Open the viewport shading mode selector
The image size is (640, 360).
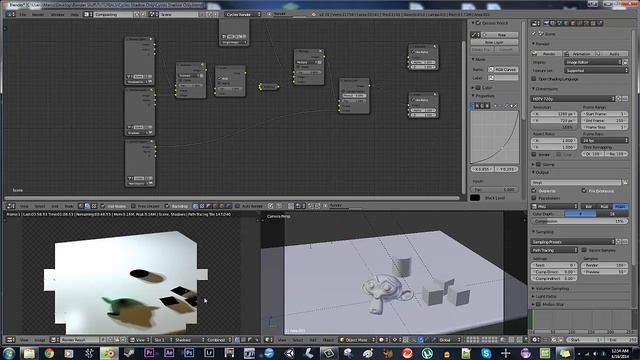click(382, 340)
